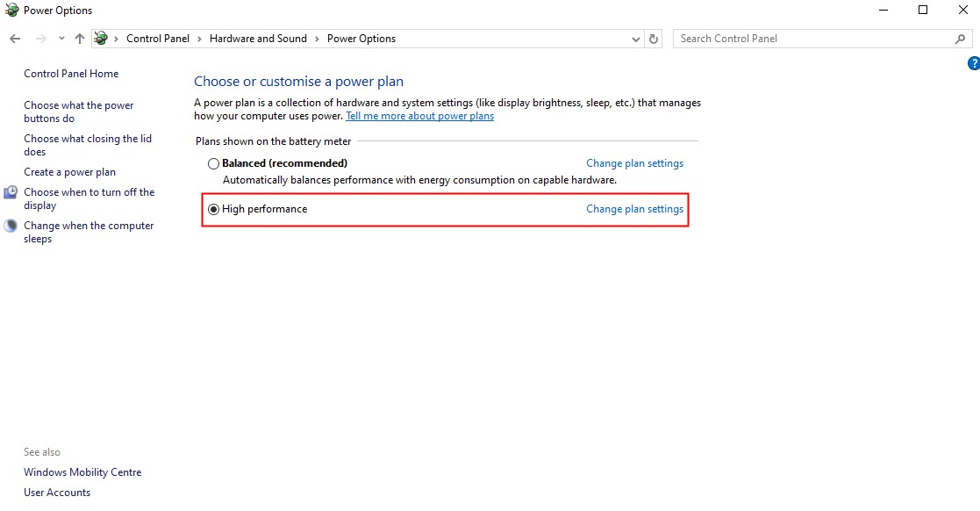
Task: Click the Power Options title bar icon
Action: 12,11
